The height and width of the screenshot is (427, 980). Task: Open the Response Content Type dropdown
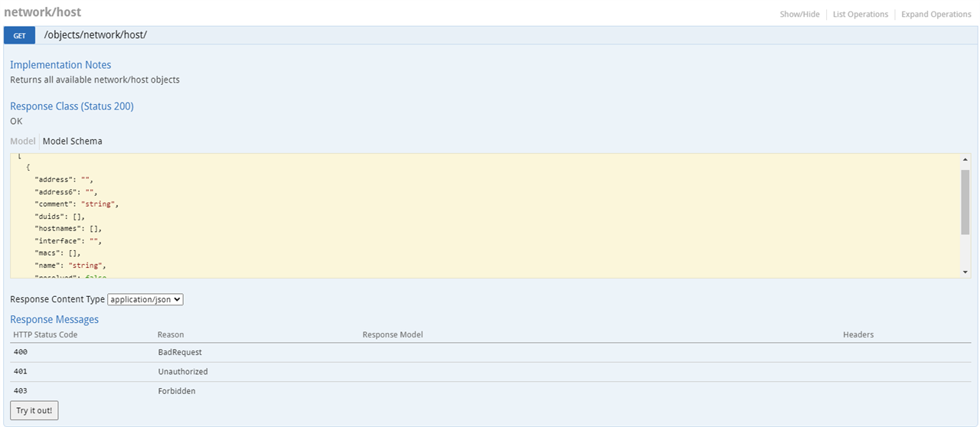pyautogui.click(x=145, y=299)
